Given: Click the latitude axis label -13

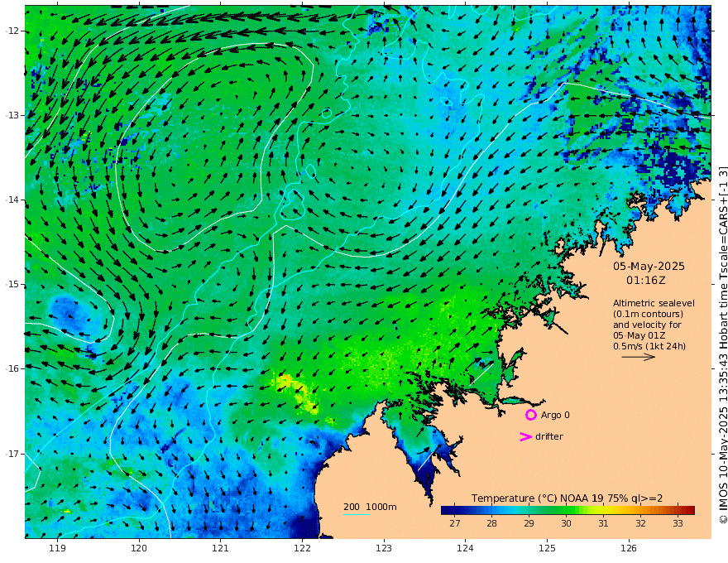Looking at the screenshot, I should (x=12, y=115).
